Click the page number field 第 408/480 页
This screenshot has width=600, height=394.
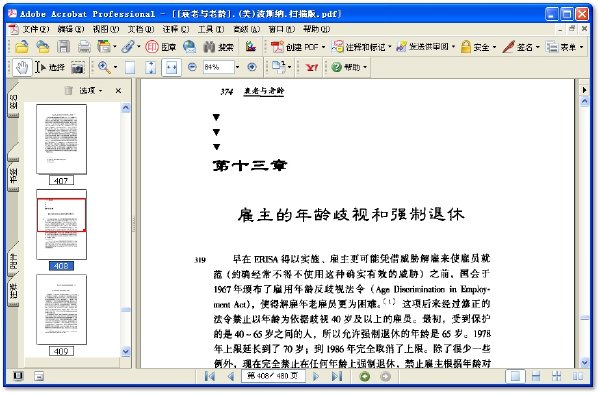(273, 376)
